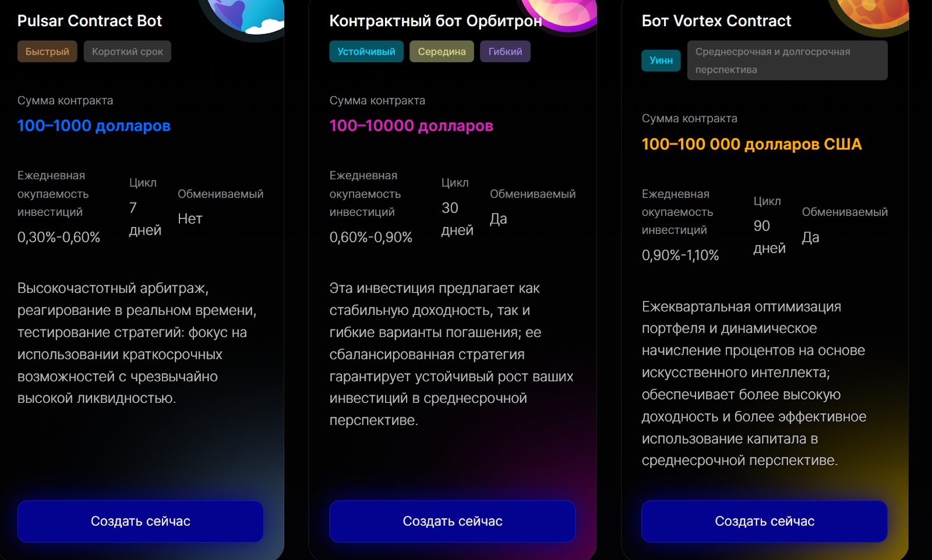Open the Pulsar Contract Bot title
This screenshot has height=560, width=932.
tap(90, 21)
